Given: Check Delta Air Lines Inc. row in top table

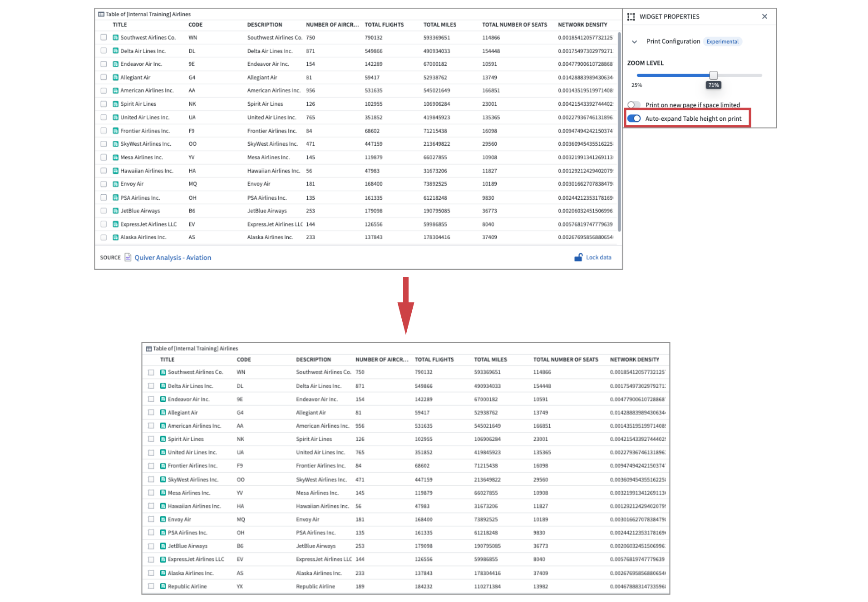Looking at the screenshot, I should [x=104, y=51].
